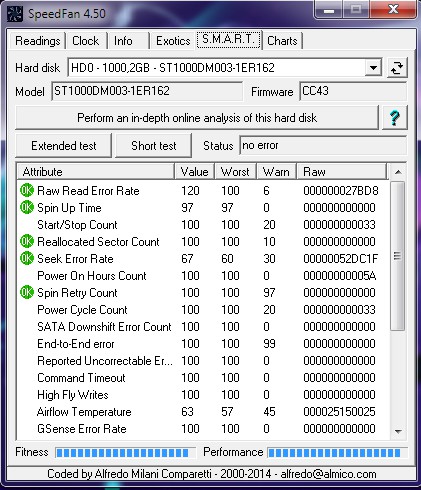Click the scrollbar up arrow in attribute list
This screenshot has width=421, height=490.
[x=398, y=172]
